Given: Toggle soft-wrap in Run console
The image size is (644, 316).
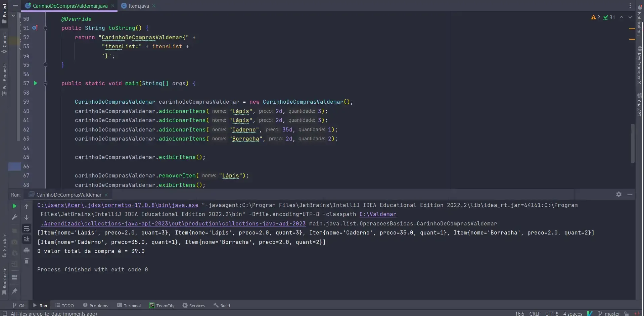Looking at the screenshot, I should (x=27, y=229).
